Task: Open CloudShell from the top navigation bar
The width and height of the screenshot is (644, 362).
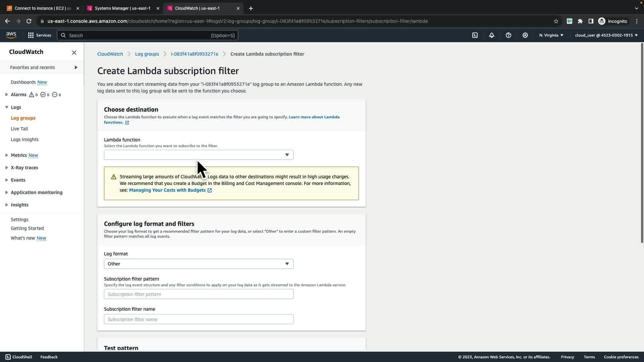Action: pos(475,35)
